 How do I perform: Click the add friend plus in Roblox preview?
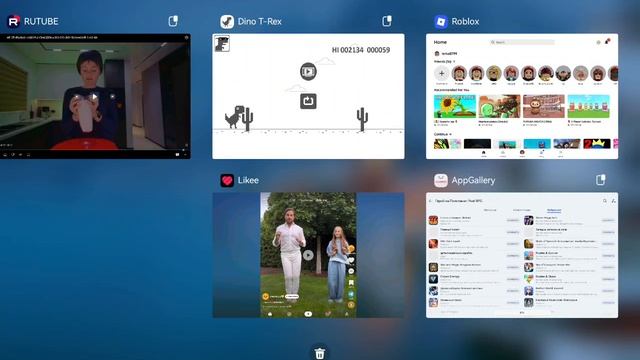click(x=441, y=73)
